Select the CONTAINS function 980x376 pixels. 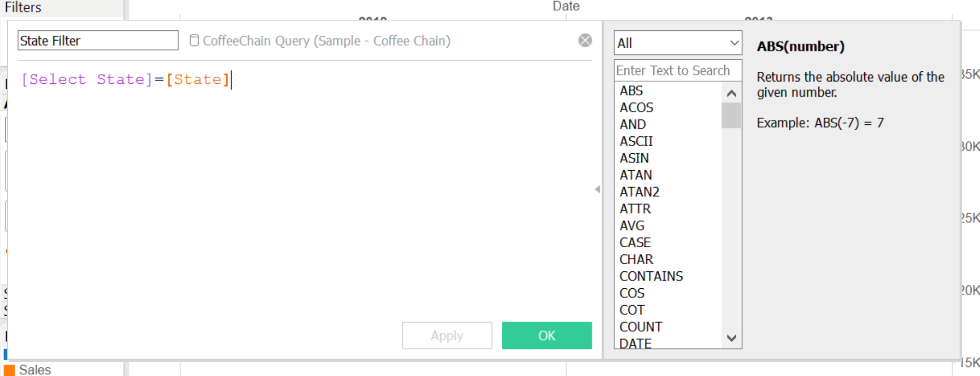point(651,276)
